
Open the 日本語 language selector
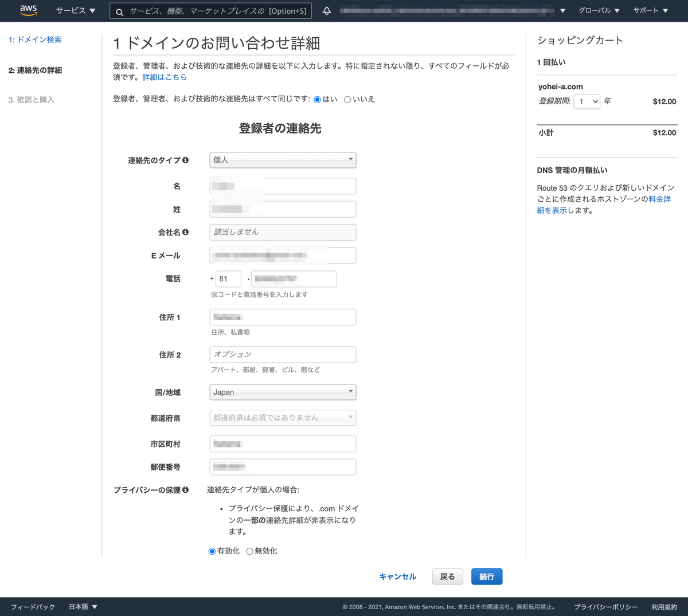pos(83,607)
